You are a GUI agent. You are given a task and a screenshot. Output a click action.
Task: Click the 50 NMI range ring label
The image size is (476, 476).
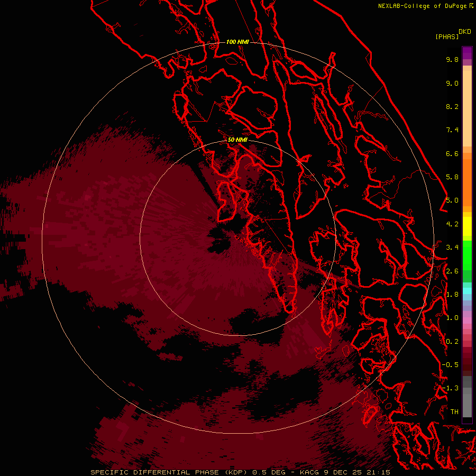[x=237, y=140]
